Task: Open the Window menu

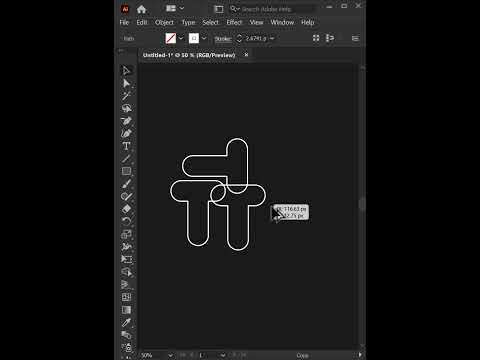Action: tap(282, 22)
